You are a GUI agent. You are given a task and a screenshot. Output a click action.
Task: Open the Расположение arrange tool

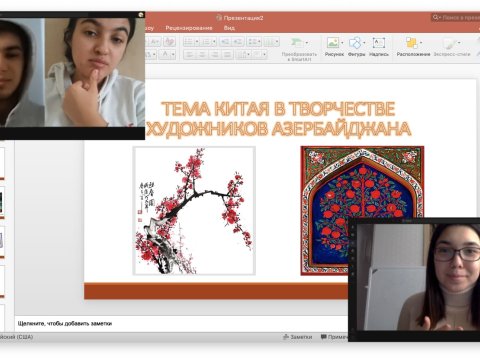coord(413,47)
